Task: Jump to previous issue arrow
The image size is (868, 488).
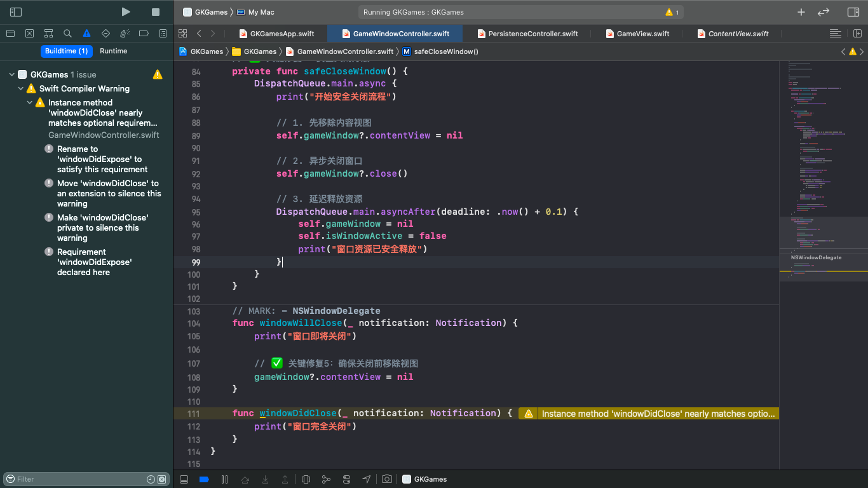Action: tap(843, 51)
